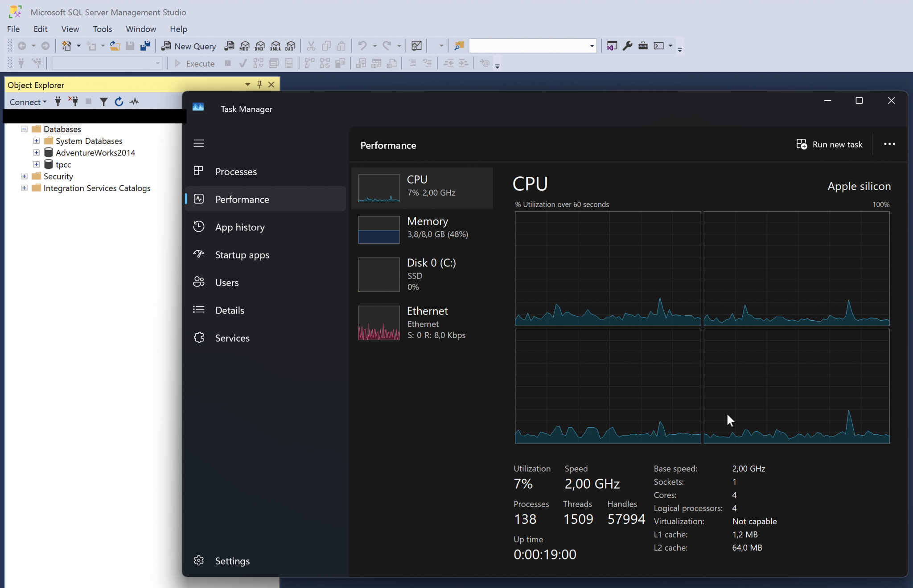Select Integration Services Catalogs tree item
Image resolution: width=913 pixels, height=588 pixels.
[x=97, y=188]
